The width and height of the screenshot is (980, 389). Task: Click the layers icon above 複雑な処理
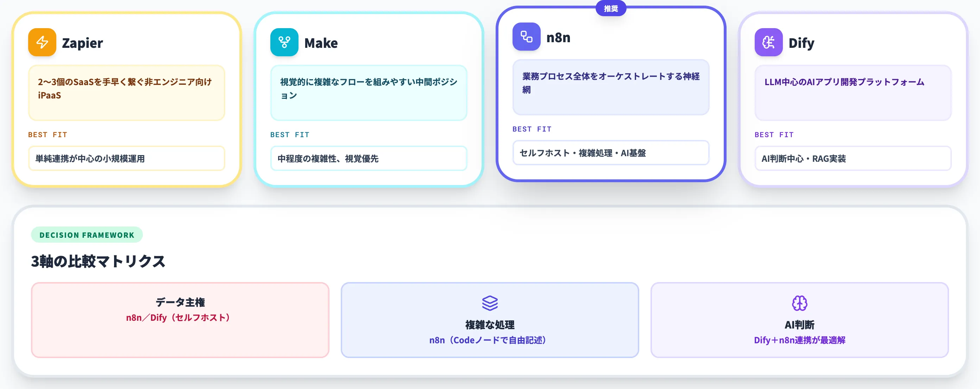[x=490, y=303]
